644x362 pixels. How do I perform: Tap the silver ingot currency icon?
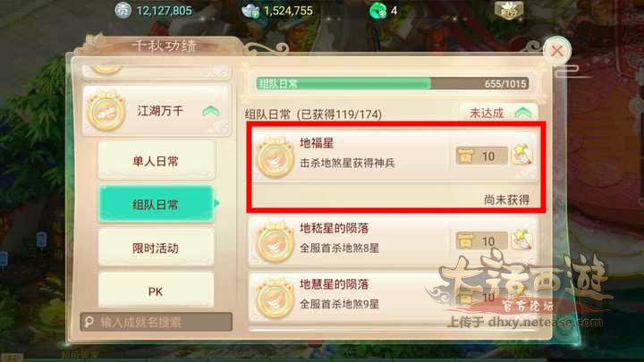tap(251, 11)
